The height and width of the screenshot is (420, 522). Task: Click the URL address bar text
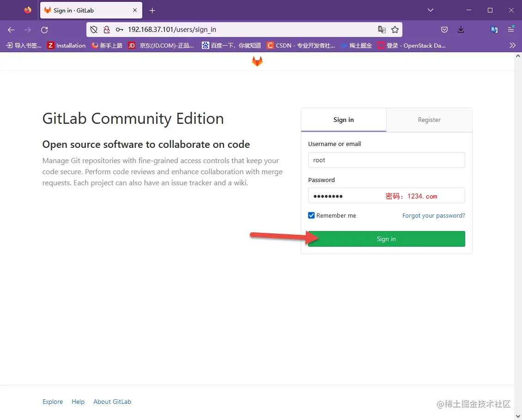(x=172, y=30)
